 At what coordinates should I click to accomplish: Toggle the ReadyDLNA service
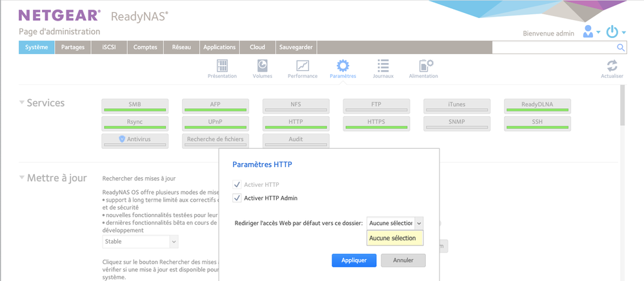tap(538, 106)
